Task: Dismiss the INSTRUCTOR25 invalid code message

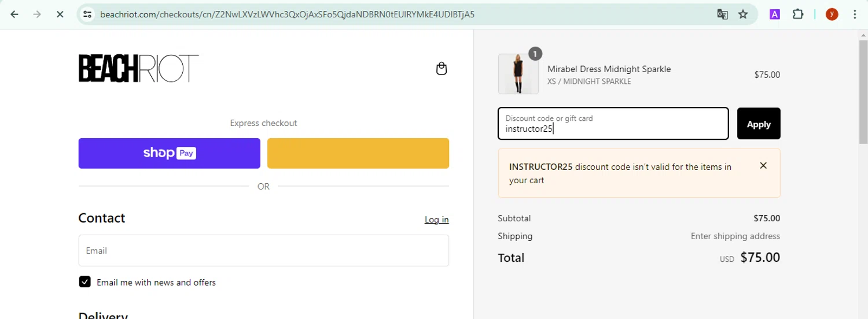Action: (763, 166)
